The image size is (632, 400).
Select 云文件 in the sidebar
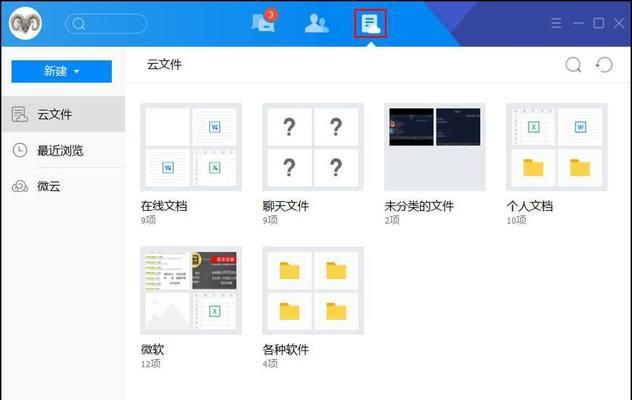[63, 114]
